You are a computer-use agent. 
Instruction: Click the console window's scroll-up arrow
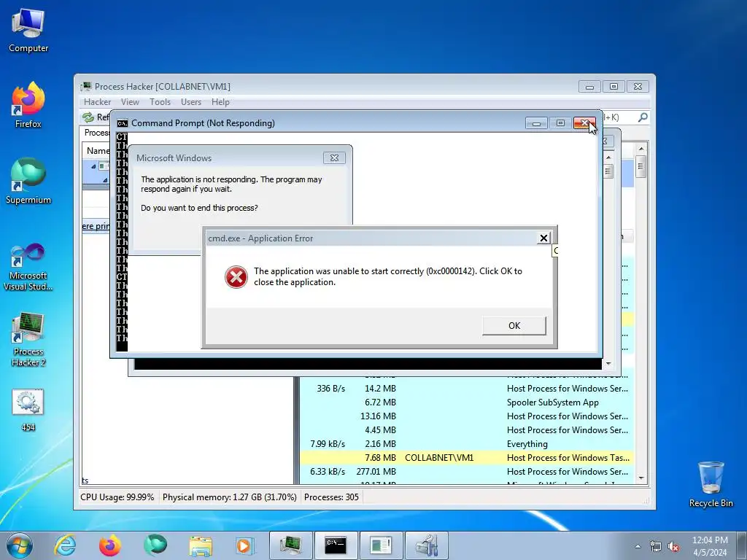coord(608,157)
